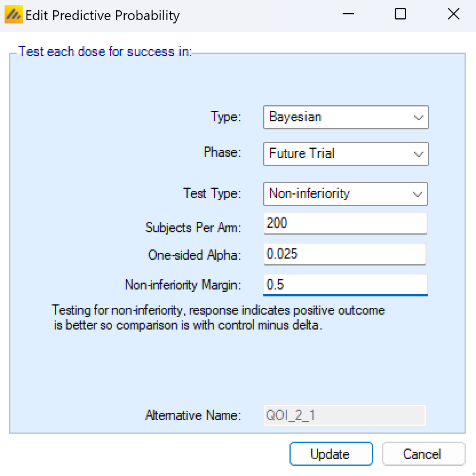Close the dialog with the X button

(x=453, y=15)
